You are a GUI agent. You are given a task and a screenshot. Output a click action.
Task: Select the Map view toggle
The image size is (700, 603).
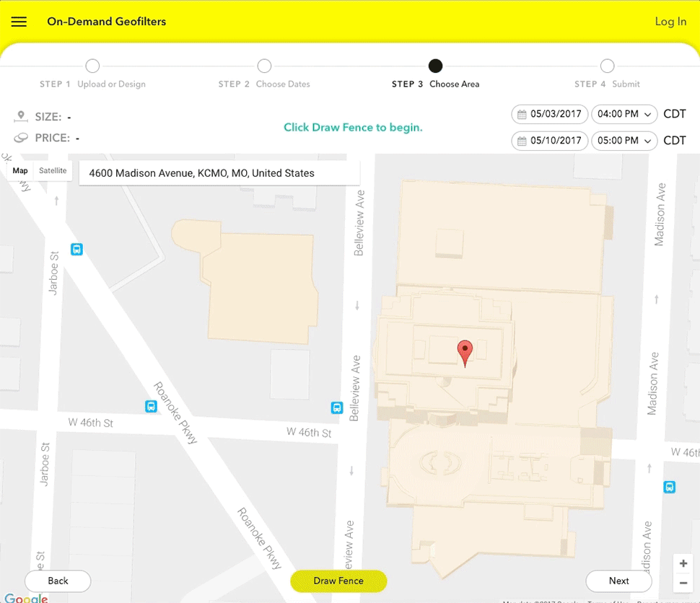point(19,171)
